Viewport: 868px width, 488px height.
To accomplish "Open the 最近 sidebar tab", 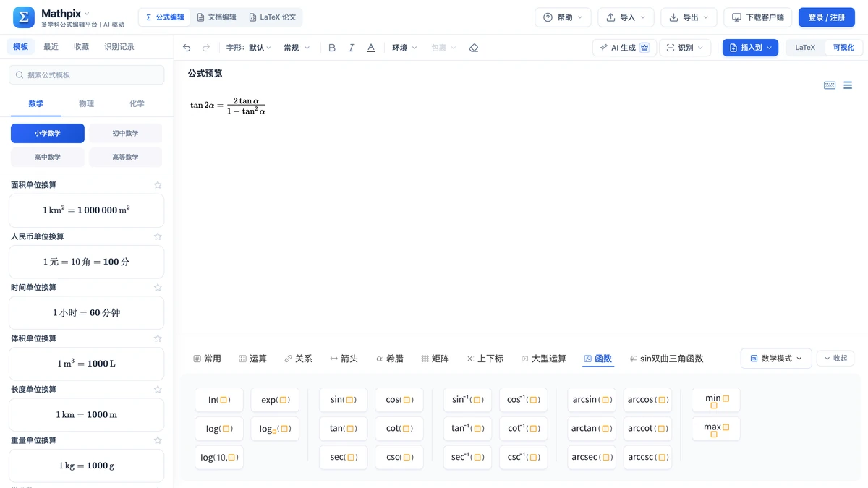I will [51, 47].
